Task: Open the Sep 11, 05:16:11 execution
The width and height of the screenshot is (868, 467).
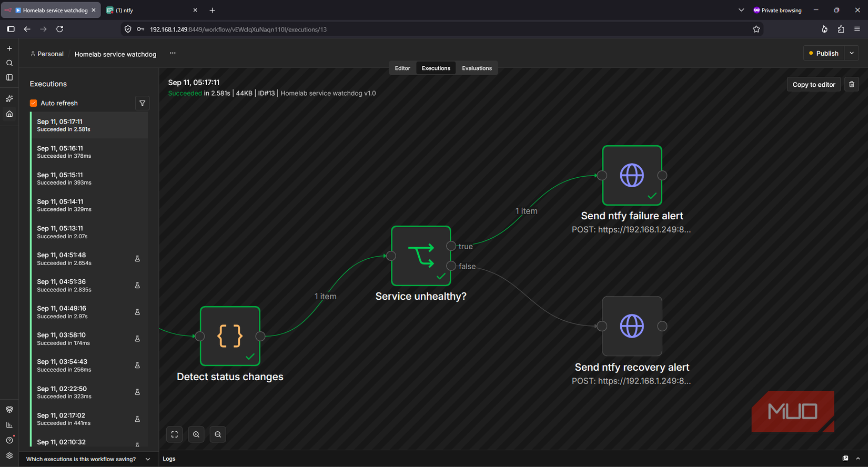Action: pos(89,152)
